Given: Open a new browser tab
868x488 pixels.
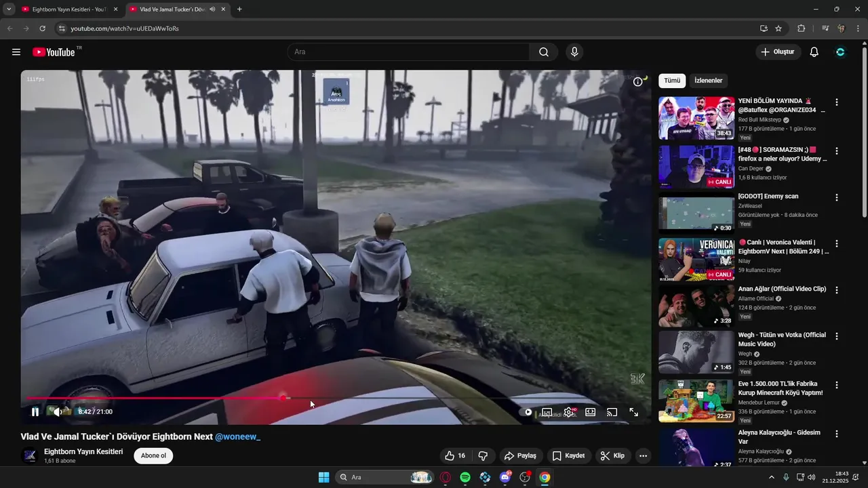Looking at the screenshot, I should (239, 9).
